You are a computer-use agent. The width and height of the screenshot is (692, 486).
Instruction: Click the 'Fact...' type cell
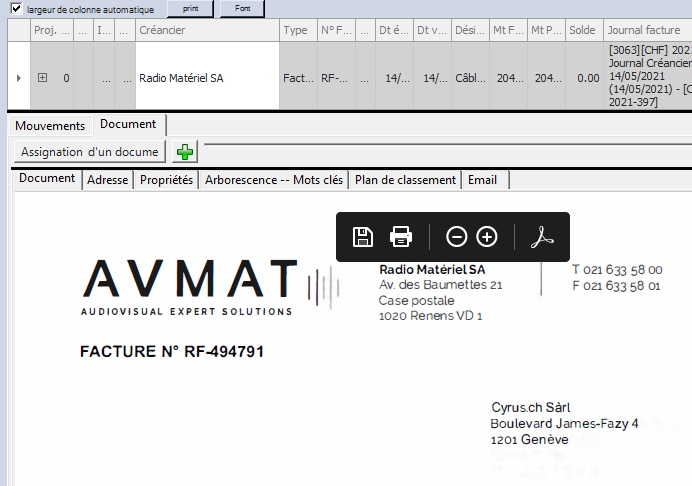pyautogui.click(x=298, y=78)
